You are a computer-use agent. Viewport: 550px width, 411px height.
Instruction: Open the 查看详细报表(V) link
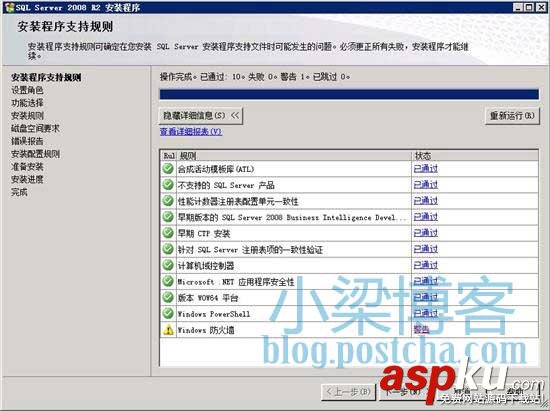pos(191,132)
